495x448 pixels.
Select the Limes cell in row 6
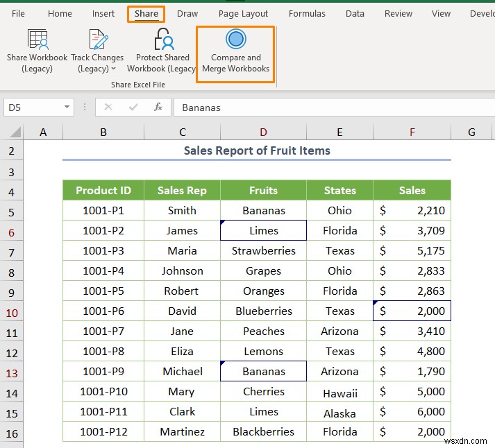tap(263, 231)
